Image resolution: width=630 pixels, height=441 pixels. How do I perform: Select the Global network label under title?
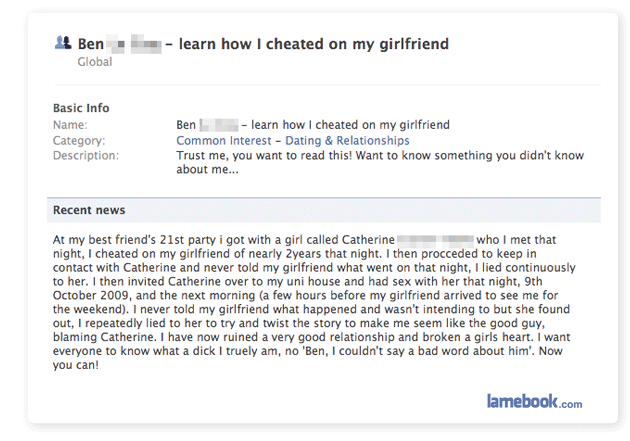click(95, 62)
